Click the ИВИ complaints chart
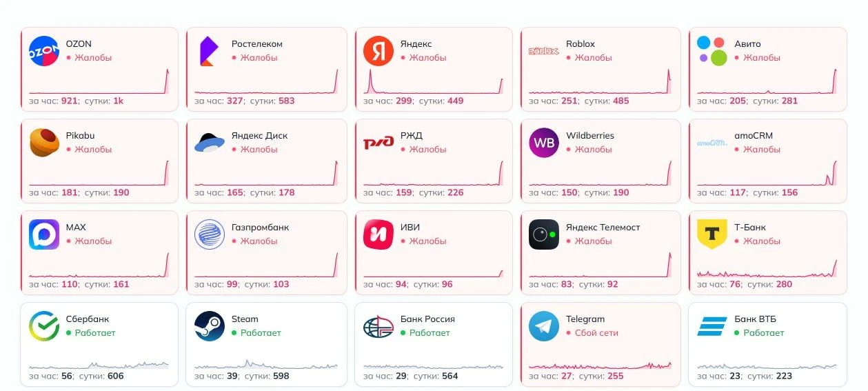The width and height of the screenshot is (868, 391). point(434,265)
